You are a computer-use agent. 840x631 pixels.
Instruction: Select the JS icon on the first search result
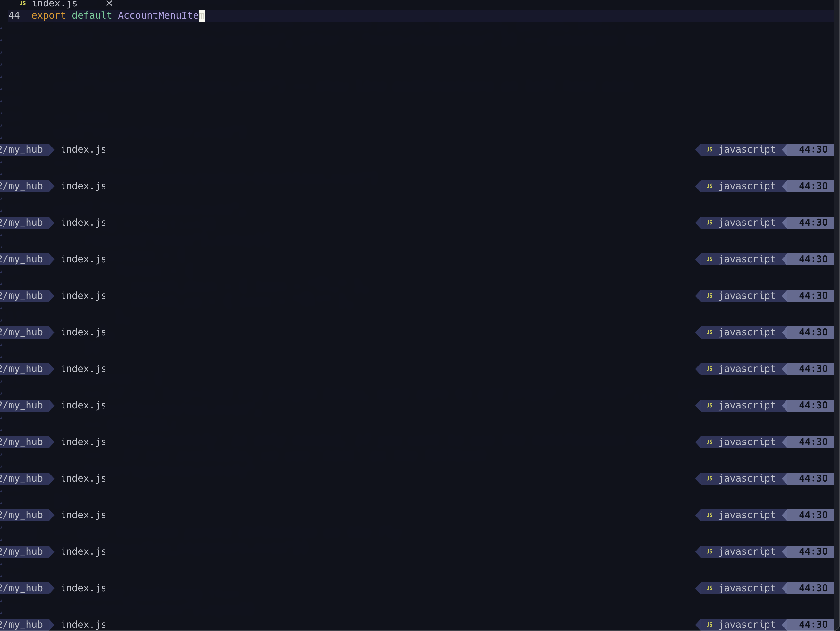(x=710, y=149)
